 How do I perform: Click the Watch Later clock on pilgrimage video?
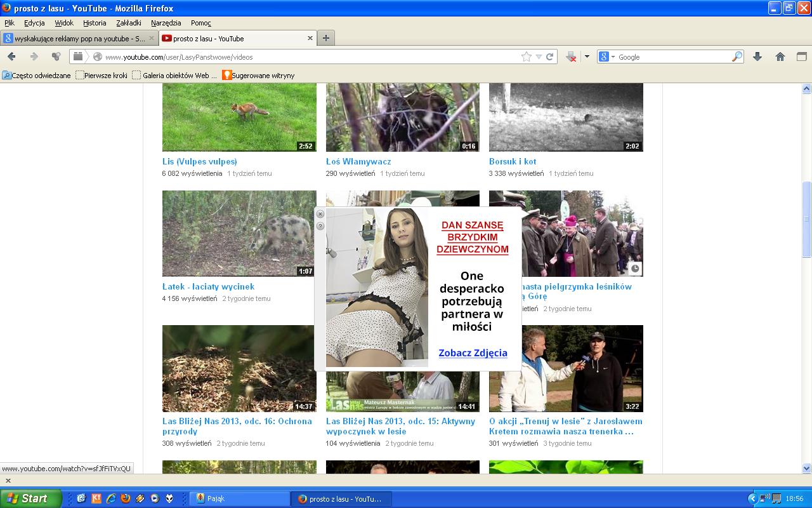(x=634, y=268)
